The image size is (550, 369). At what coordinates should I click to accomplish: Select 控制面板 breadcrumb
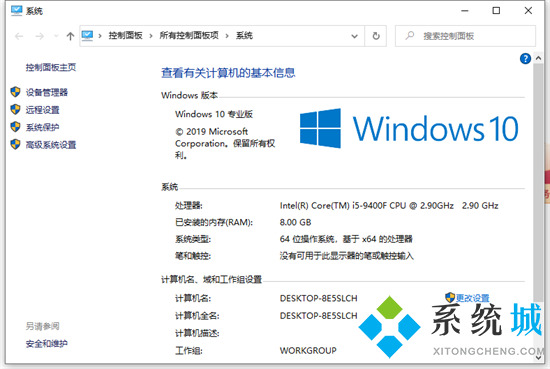tap(125, 35)
